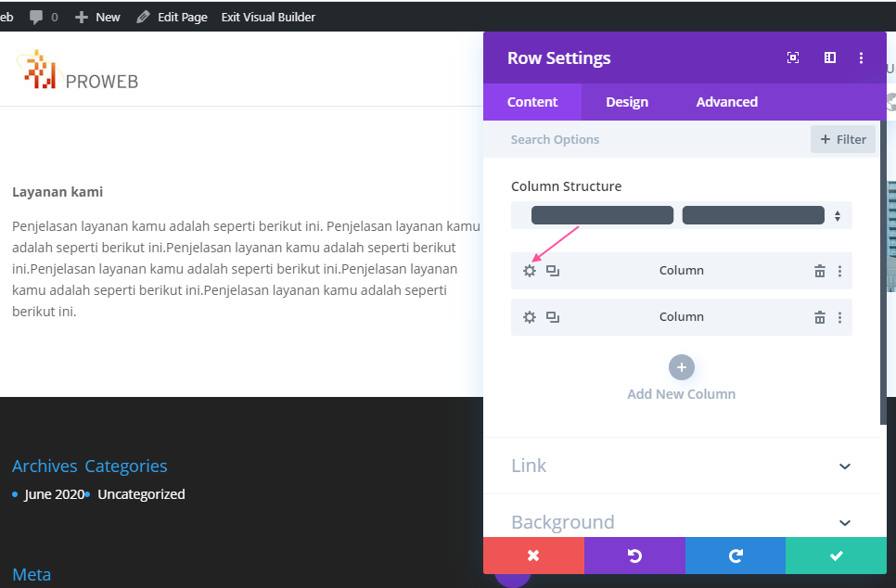Click the Search Options field
The width and height of the screenshot is (896, 588).
(x=646, y=139)
